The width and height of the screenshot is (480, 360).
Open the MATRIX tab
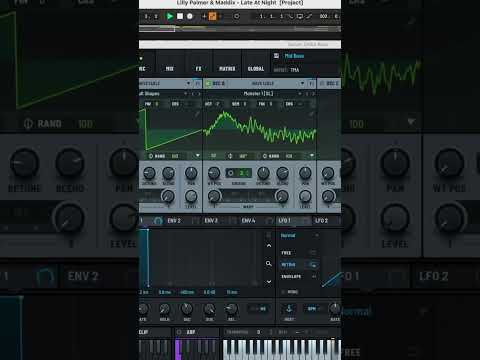point(227,69)
